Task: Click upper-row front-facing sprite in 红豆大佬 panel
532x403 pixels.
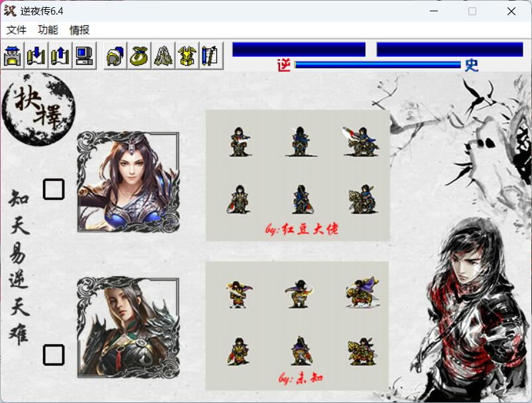Action: (240, 142)
